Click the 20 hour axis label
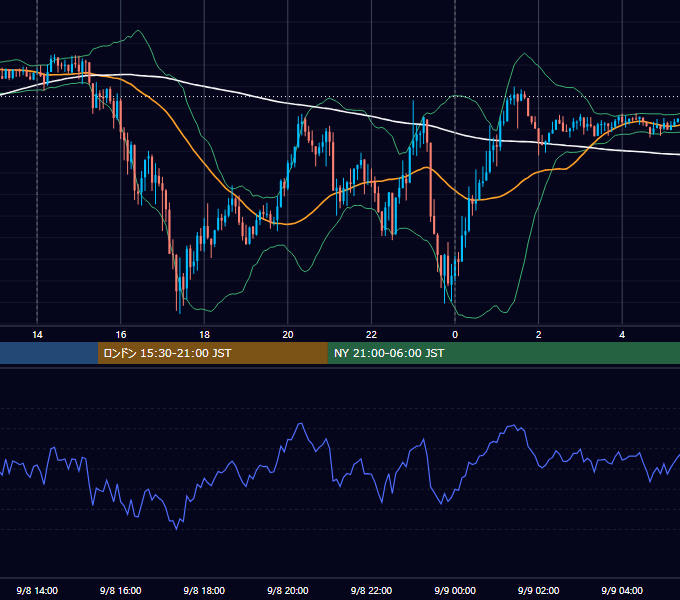Screen dimensions: 680x600 tap(288, 335)
